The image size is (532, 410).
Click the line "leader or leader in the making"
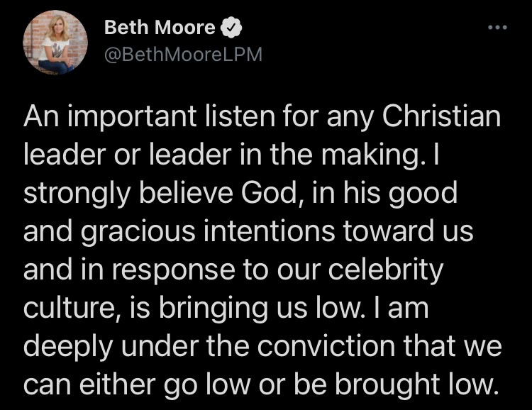pyautogui.click(x=231, y=155)
